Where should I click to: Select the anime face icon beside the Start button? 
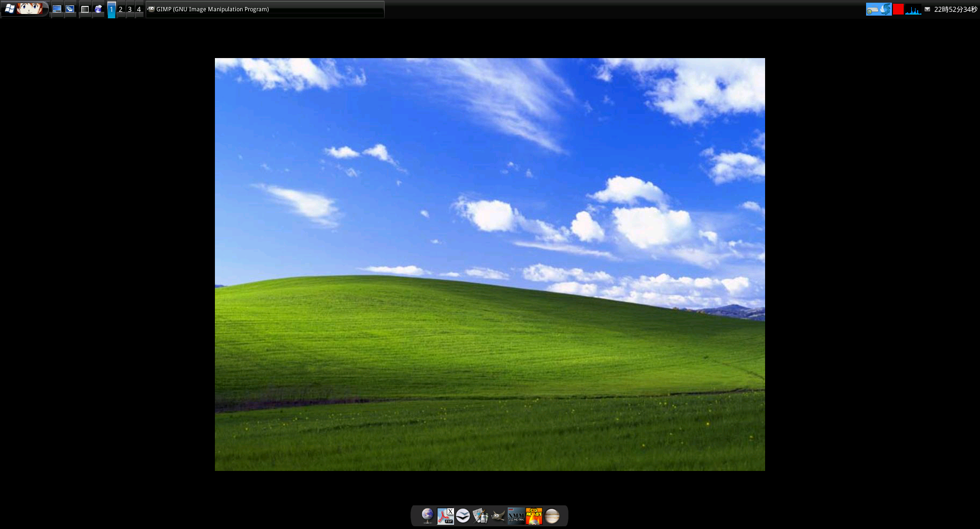coord(30,9)
